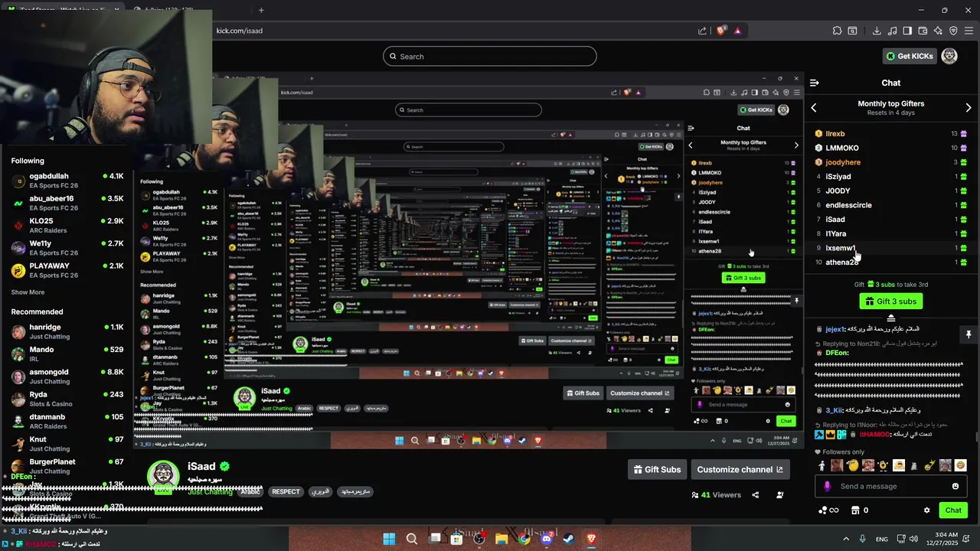Click the green Chat send button
The image size is (980, 551).
953,510
